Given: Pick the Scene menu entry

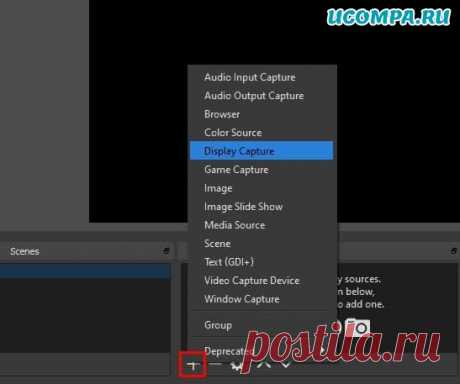Looking at the screenshot, I should [x=261, y=244].
